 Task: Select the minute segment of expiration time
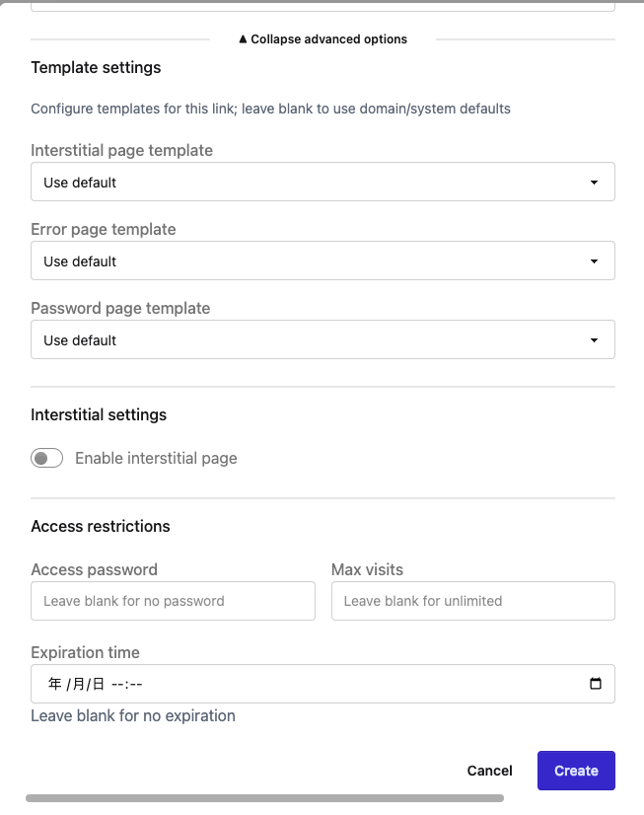136,684
